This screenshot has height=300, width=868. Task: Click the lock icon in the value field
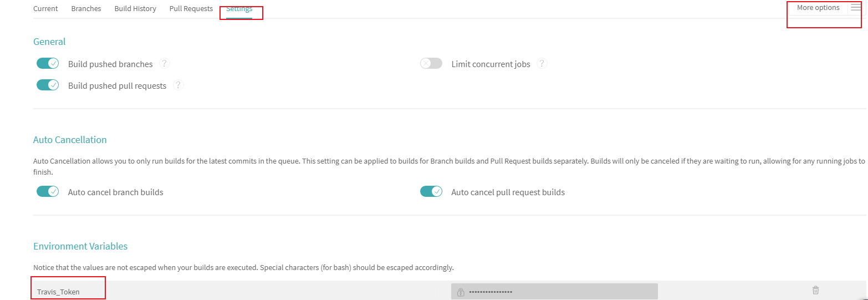[x=460, y=292]
